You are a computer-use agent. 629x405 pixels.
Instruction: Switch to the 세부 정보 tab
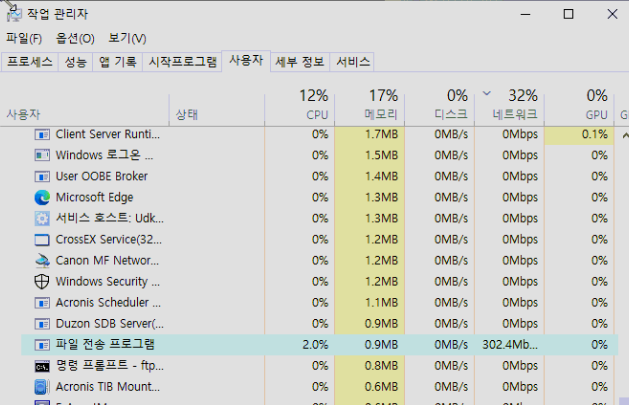[300, 62]
